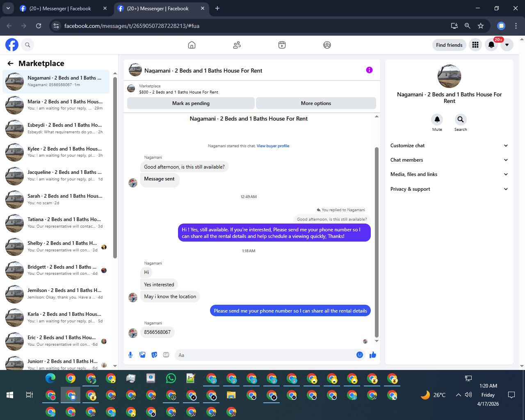Open Kylee's house rental conversation
The image size is (525, 420).
coord(56,152)
